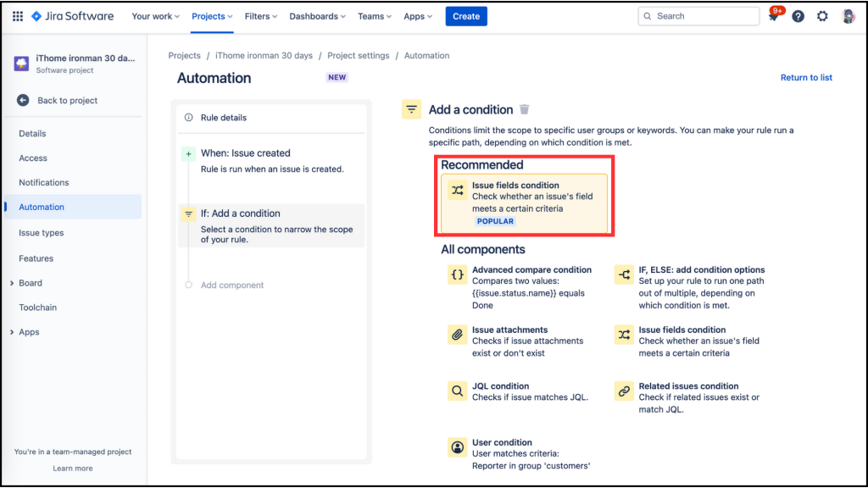This screenshot has width=868, height=488.
Task: Open the Your work dropdown
Action: [x=156, y=17]
